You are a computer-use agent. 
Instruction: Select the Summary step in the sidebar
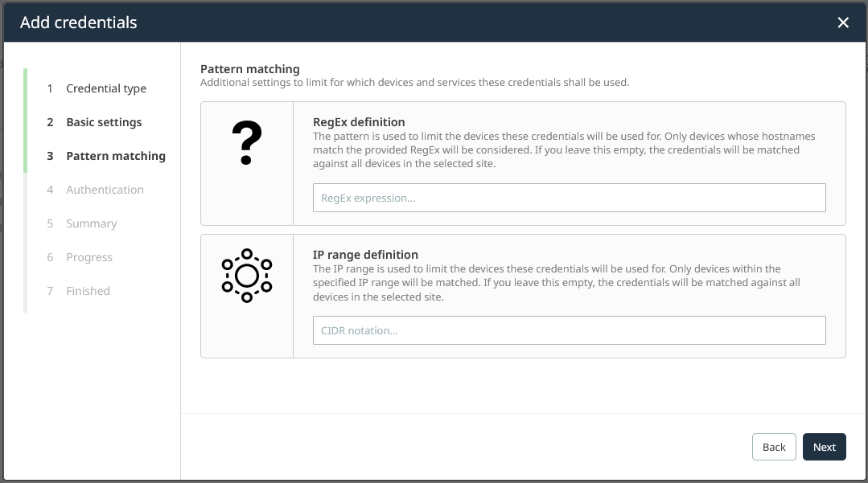click(x=91, y=223)
